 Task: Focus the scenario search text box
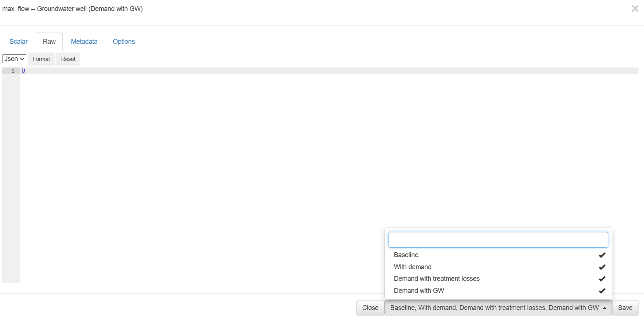coord(498,240)
